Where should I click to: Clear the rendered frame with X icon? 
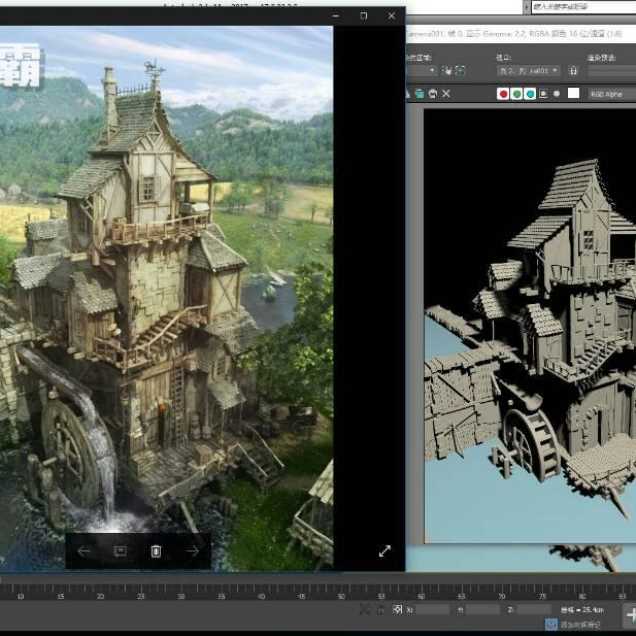446,94
